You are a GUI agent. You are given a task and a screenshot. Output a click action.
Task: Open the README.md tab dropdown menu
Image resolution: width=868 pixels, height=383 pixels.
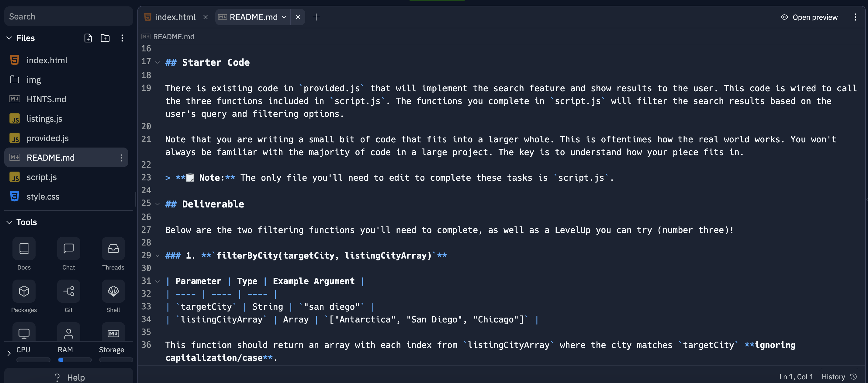point(284,17)
